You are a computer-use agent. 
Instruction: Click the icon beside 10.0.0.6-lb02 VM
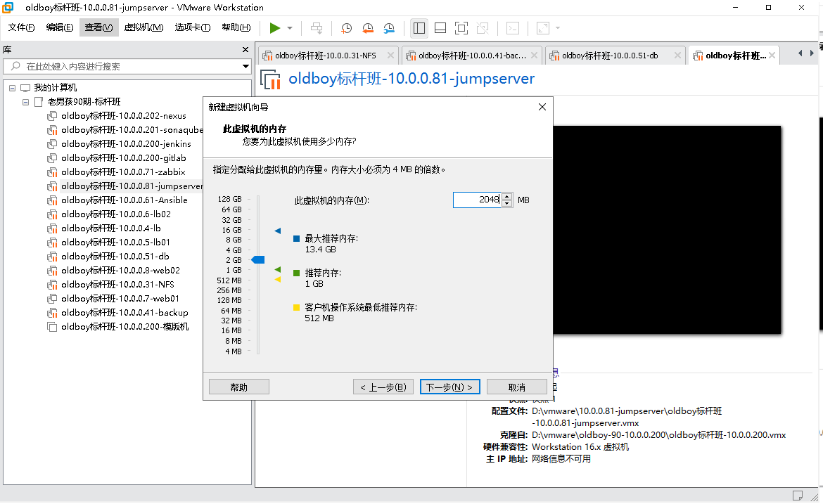(52, 214)
